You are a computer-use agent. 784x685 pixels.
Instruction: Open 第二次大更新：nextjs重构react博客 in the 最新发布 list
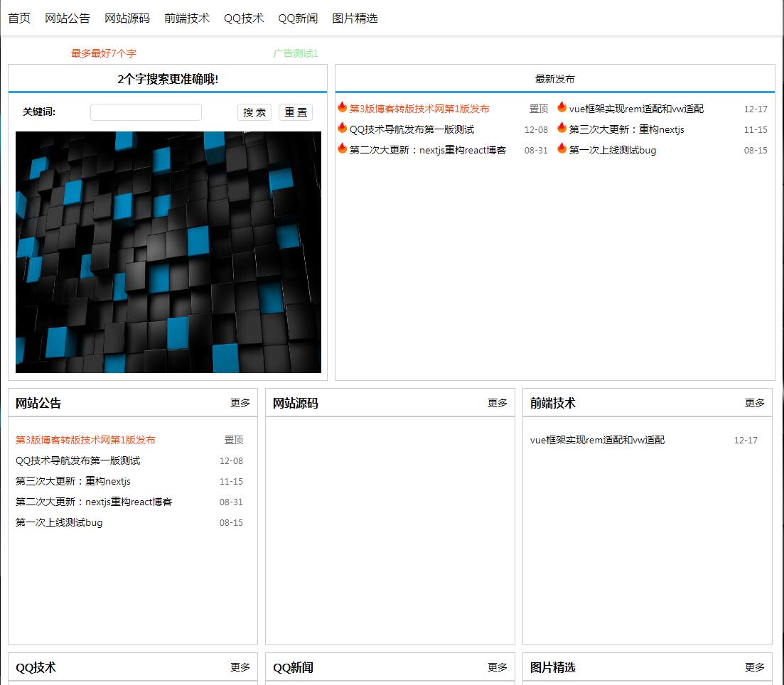pos(428,150)
